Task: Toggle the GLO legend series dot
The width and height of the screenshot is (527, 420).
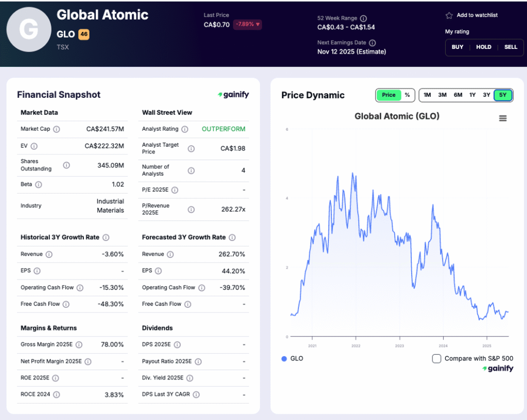Action: 284,359
